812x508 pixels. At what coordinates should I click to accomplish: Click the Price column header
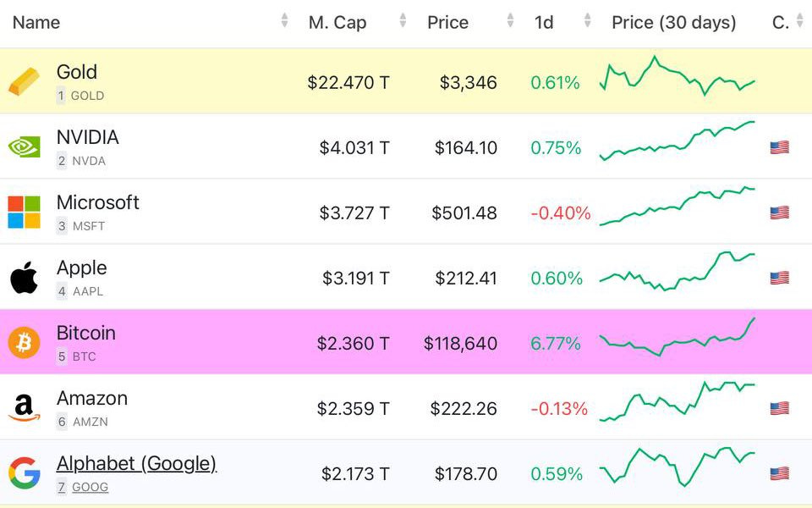tap(448, 22)
